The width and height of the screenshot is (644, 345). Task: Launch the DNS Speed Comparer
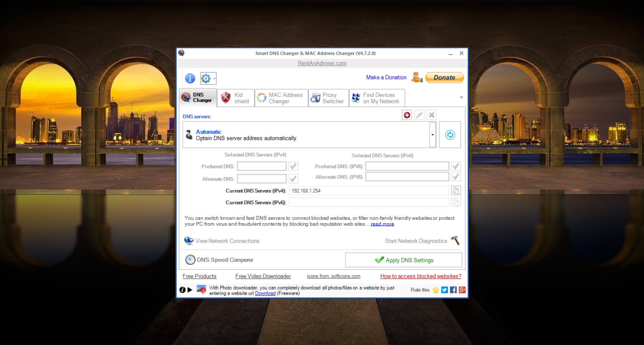220,259
